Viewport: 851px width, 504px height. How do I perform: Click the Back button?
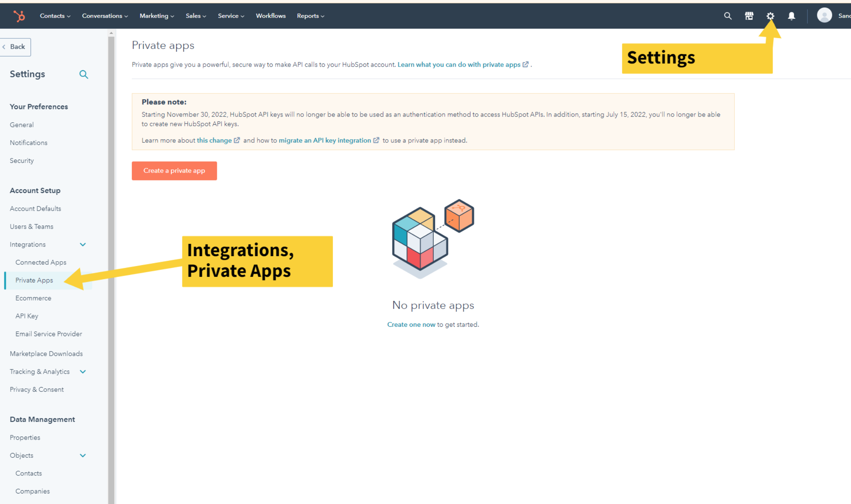15,47
